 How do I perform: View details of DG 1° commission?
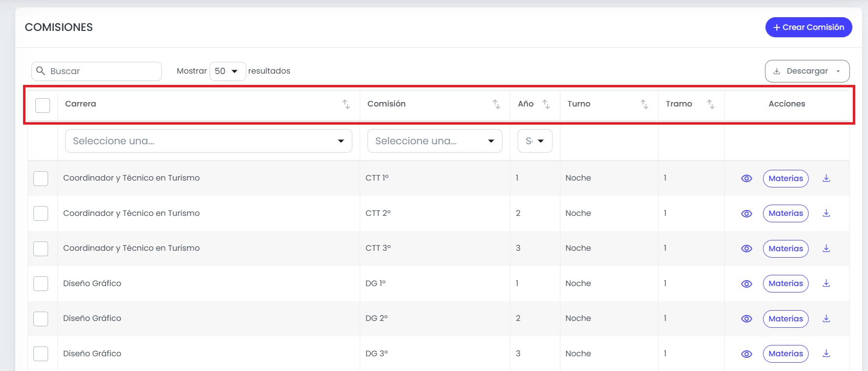[x=746, y=284]
